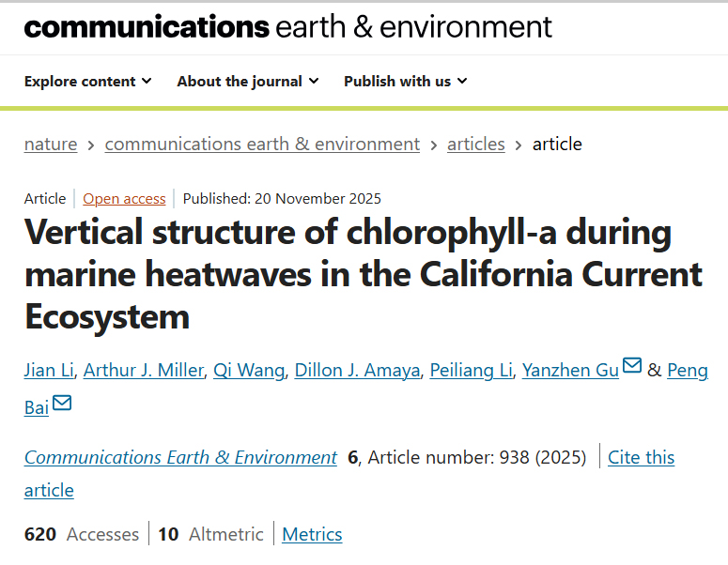
Task: Select author Qi Wang
Action: click(x=248, y=370)
